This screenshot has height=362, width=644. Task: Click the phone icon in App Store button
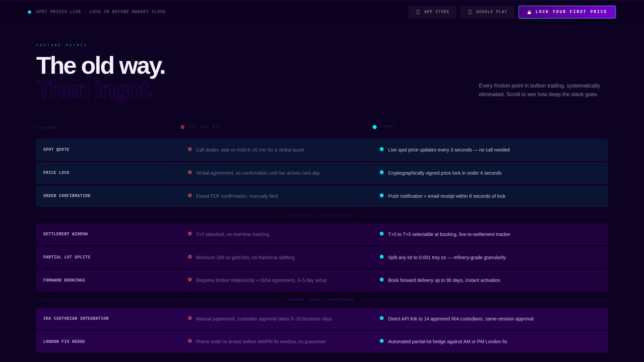[418, 12]
